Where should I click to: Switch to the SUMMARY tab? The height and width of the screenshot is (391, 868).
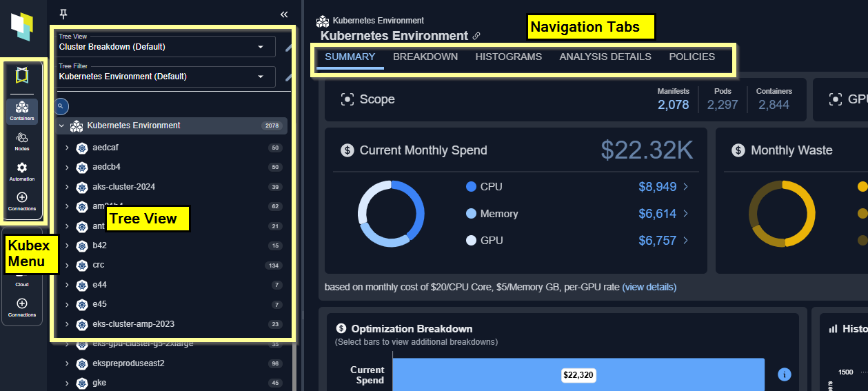click(350, 57)
